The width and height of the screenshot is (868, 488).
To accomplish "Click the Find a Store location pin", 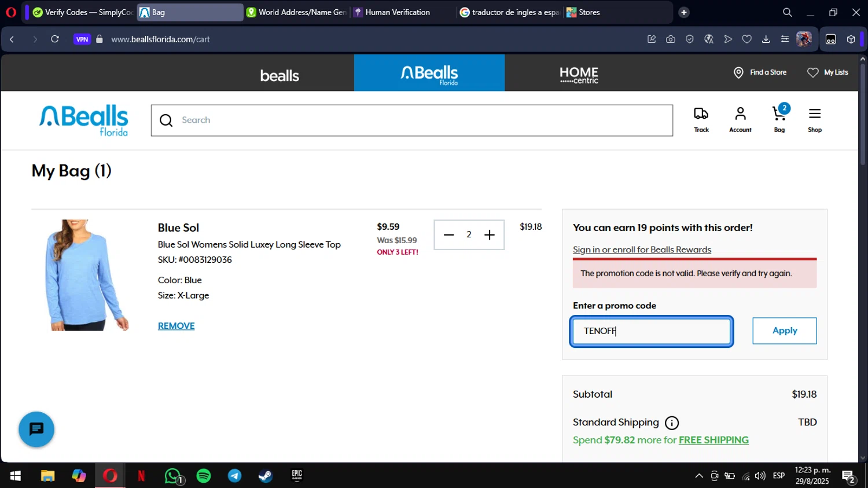I will tap(738, 72).
